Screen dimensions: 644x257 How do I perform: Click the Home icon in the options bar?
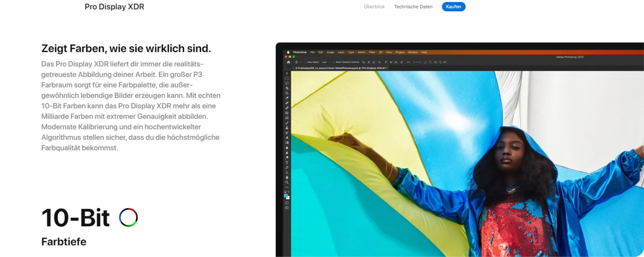click(x=288, y=62)
